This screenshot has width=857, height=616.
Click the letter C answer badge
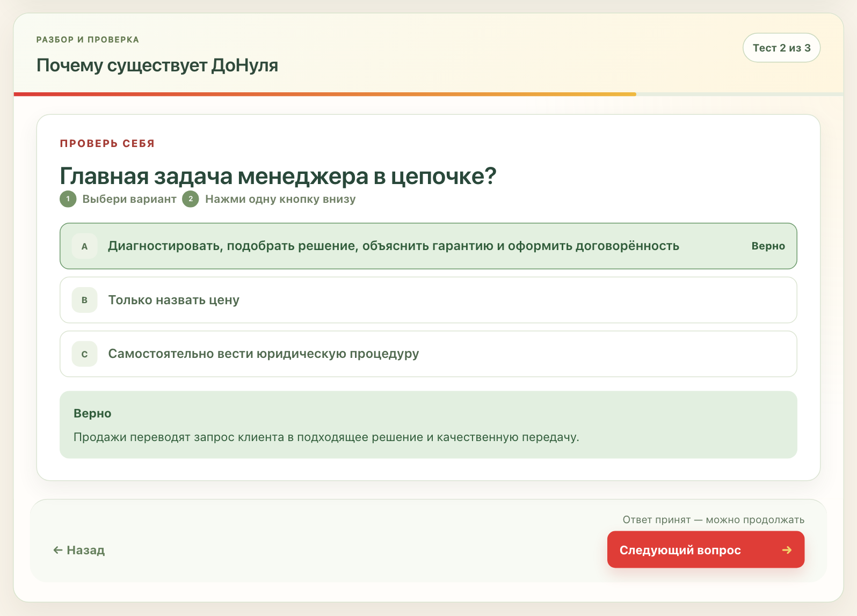84,354
